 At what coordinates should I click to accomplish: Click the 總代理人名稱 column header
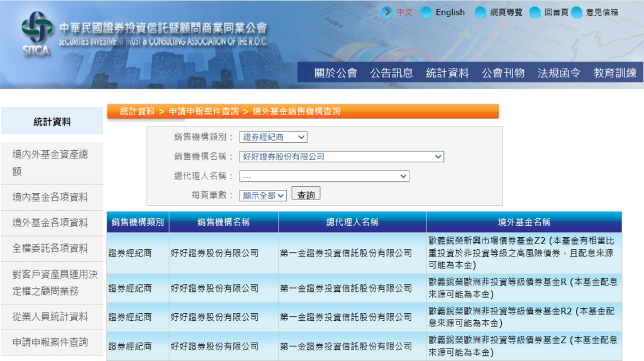click(x=352, y=222)
